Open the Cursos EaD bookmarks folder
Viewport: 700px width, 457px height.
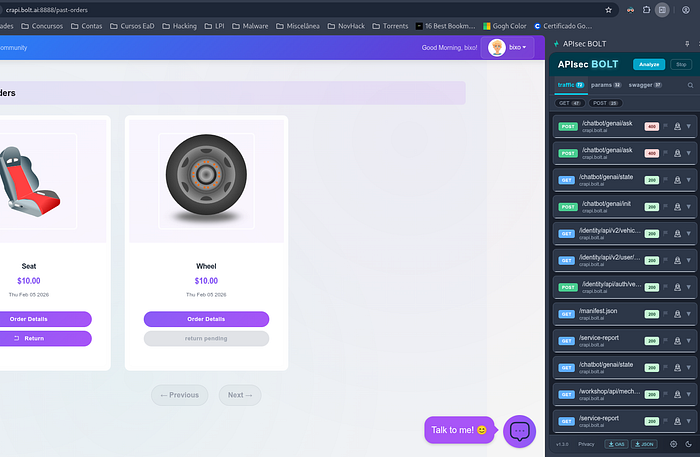132,26
